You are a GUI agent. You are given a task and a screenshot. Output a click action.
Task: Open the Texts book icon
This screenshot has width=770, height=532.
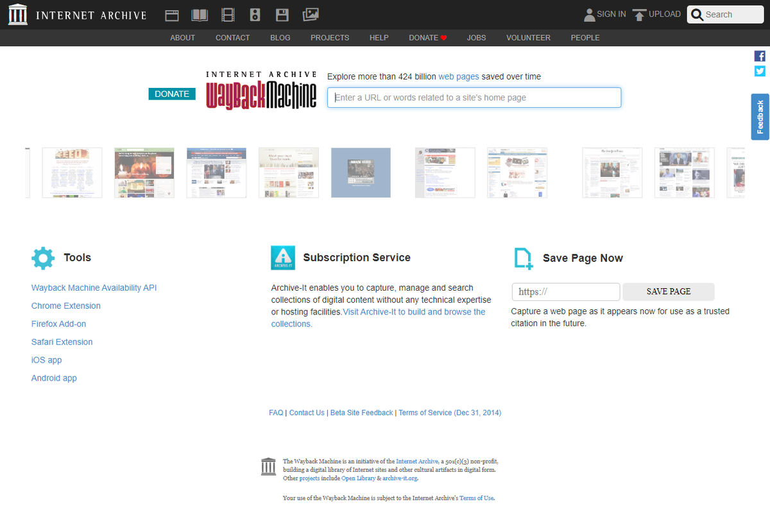[200, 15]
